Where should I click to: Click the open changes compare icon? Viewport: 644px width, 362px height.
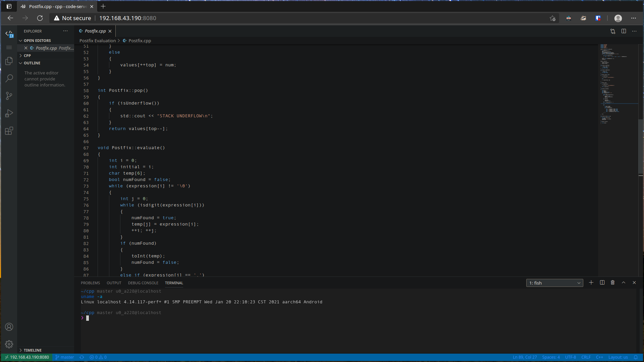click(613, 31)
